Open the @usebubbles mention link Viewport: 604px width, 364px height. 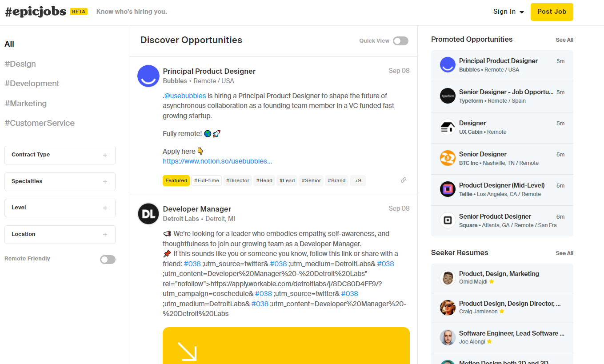(x=185, y=96)
